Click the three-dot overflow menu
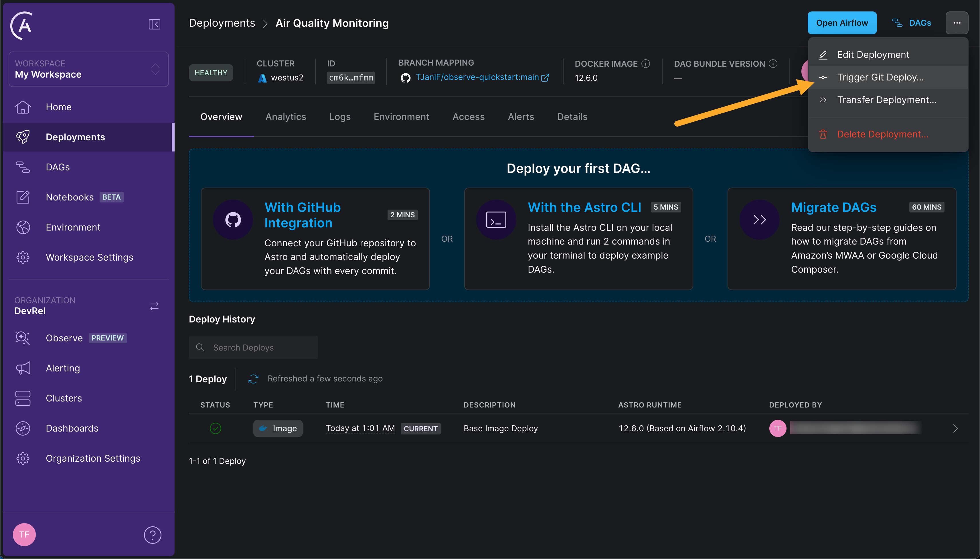This screenshot has height=559, width=980. (957, 23)
